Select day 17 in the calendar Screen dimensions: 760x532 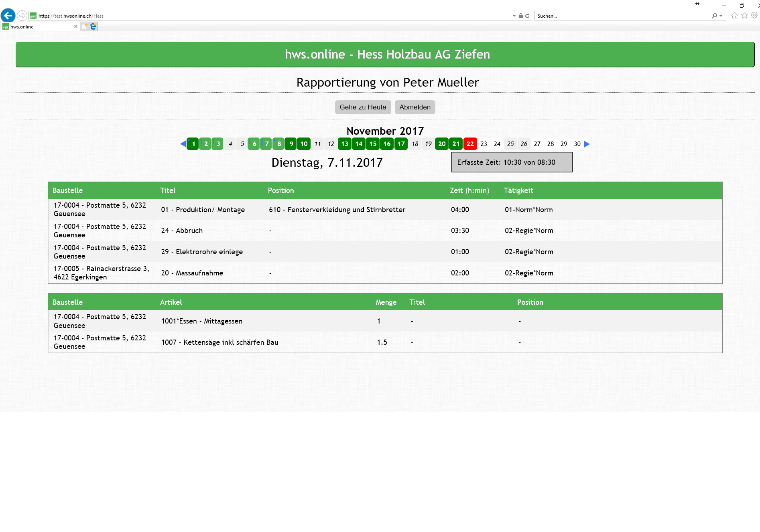click(401, 144)
